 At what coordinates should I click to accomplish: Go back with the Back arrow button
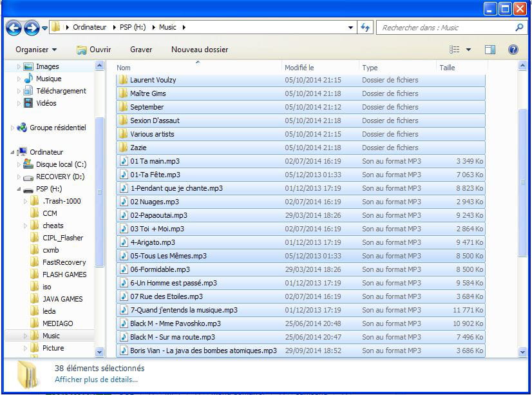click(x=14, y=28)
